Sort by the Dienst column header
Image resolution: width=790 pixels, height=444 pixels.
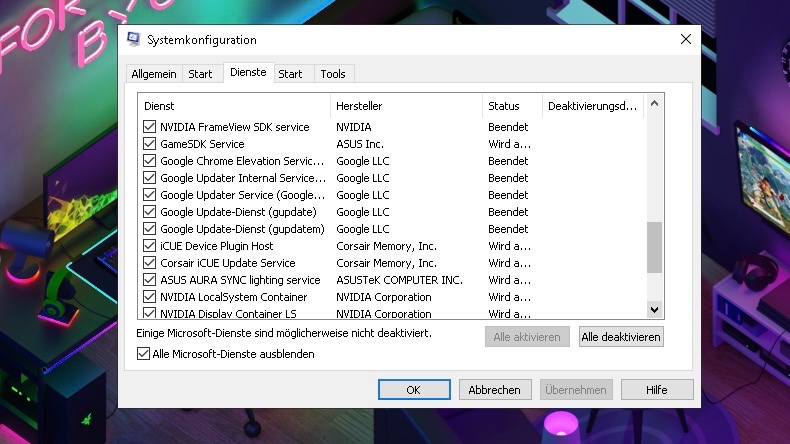pyautogui.click(x=234, y=106)
